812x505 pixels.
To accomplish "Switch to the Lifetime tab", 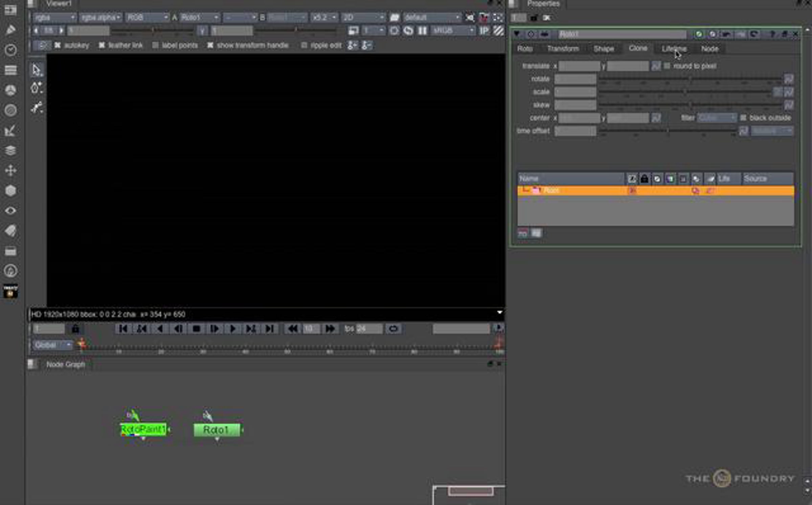I will point(674,49).
